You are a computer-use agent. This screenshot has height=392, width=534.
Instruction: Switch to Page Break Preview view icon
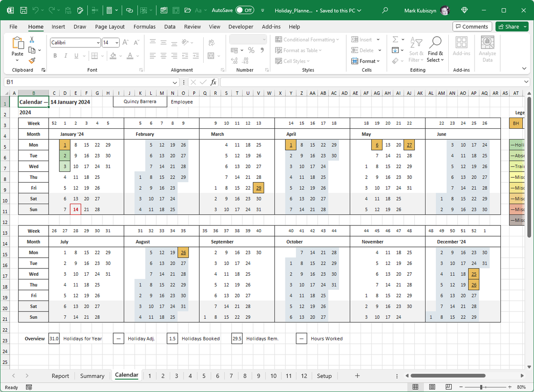[448, 387]
